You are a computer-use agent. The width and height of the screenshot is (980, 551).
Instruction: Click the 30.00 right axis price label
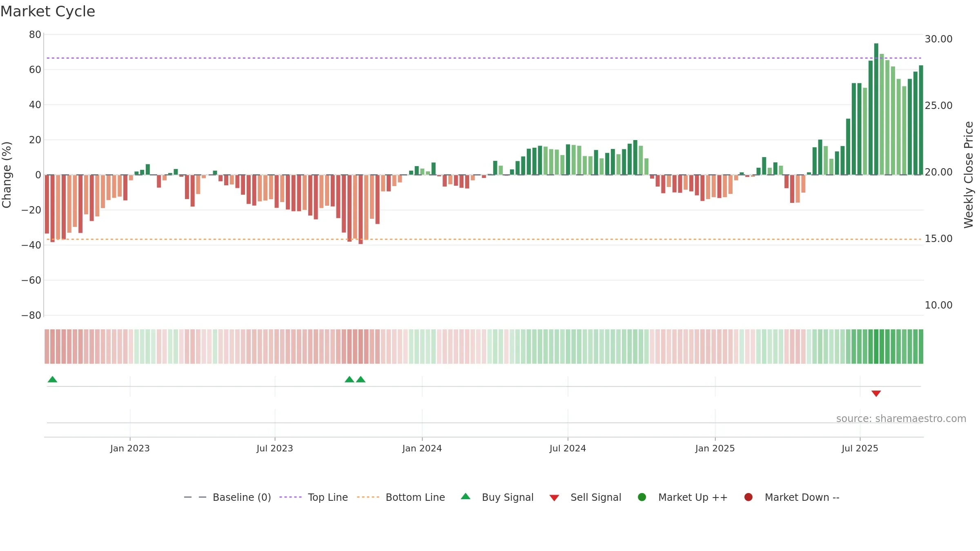[x=938, y=39]
